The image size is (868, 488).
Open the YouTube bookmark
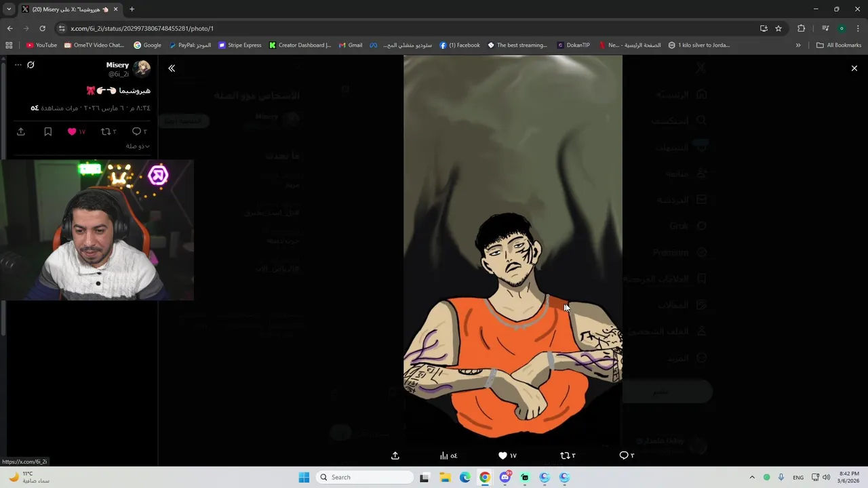click(x=41, y=45)
